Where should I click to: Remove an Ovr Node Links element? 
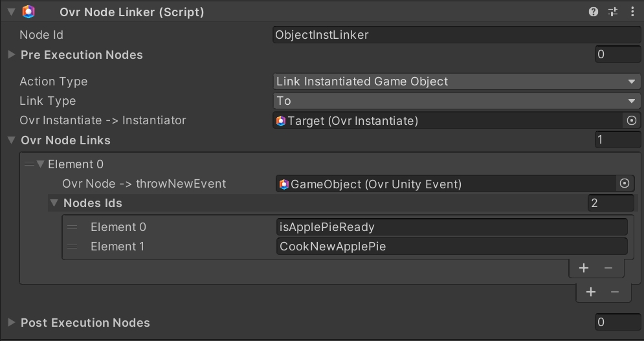[x=615, y=292]
